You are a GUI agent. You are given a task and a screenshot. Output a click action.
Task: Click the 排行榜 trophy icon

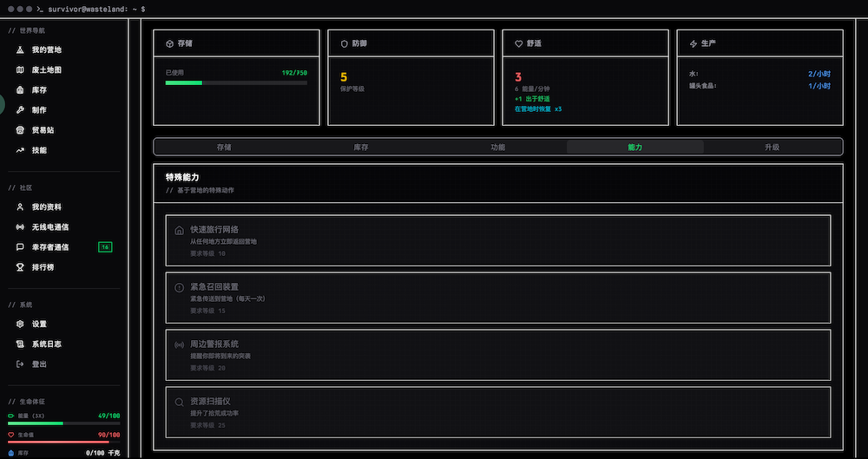click(x=21, y=267)
